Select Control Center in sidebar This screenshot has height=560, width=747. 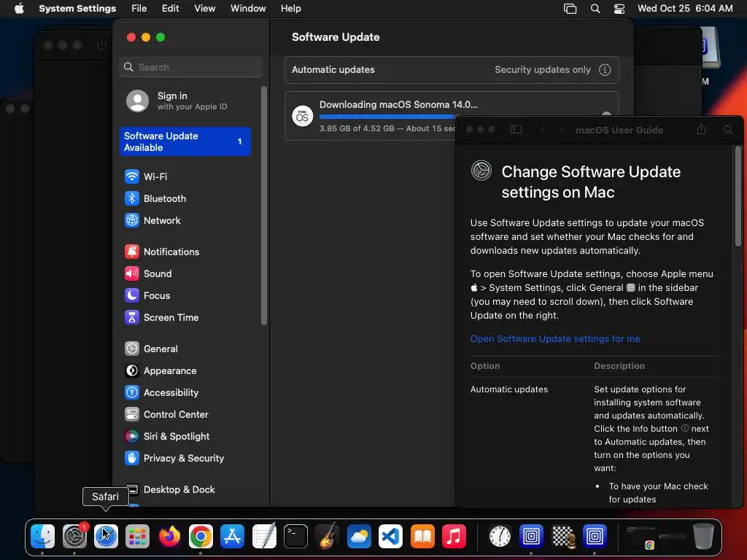(x=166, y=415)
